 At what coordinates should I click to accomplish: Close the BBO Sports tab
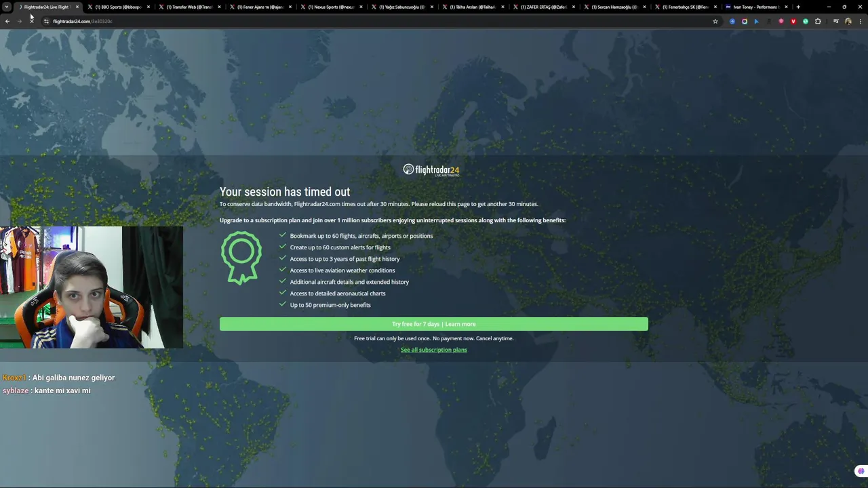(148, 7)
